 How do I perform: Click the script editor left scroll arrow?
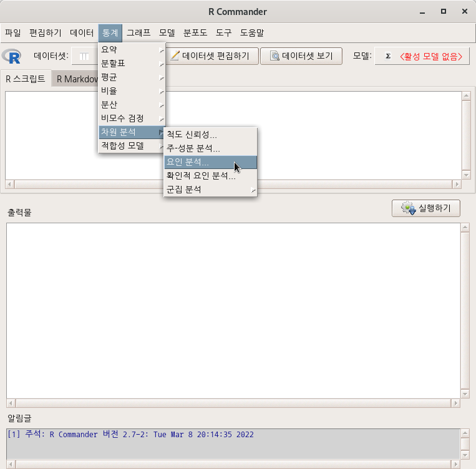coord(10,184)
